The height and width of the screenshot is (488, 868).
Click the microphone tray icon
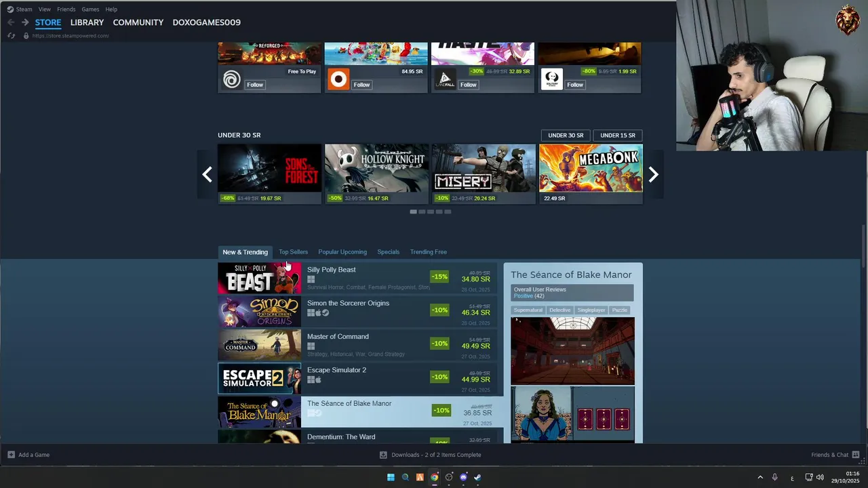774,477
